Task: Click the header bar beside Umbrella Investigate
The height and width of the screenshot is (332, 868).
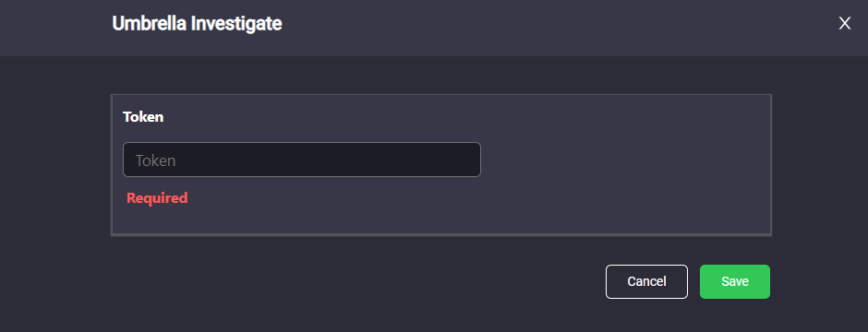Action: pyautogui.click(x=553, y=28)
